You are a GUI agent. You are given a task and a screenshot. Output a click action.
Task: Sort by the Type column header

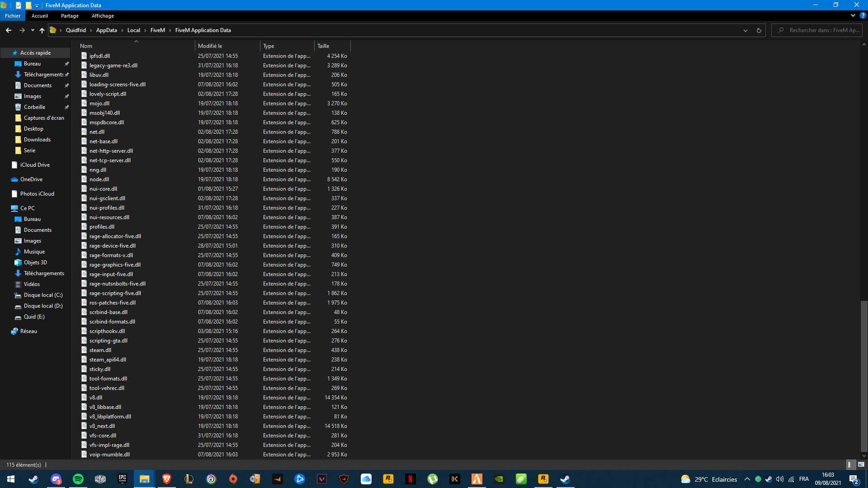pyautogui.click(x=288, y=46)
